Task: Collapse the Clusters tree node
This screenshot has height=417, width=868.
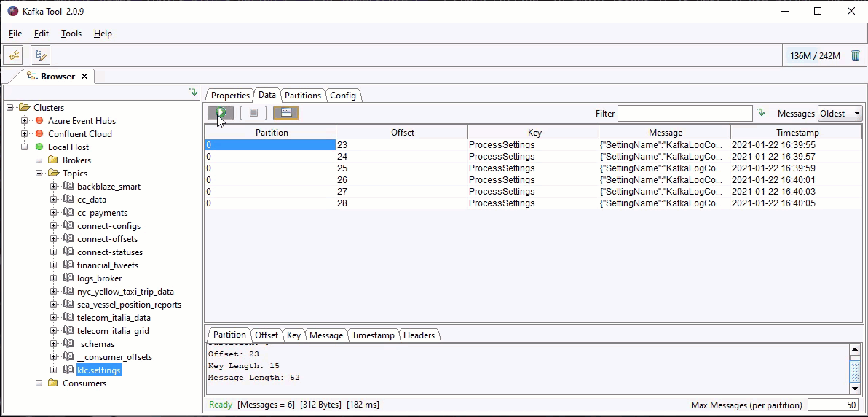Action: pyautogui.click(x=10, y=108)
